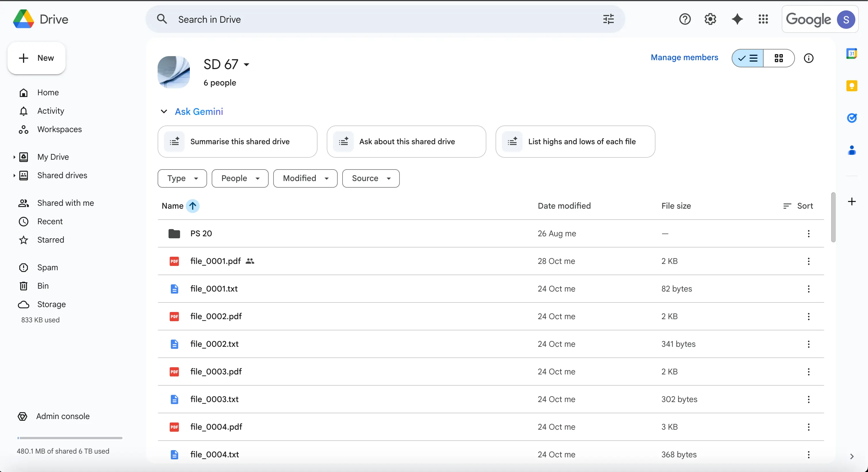Click the storage usage progress bar
Screen dimensions: 868x472
70,438
